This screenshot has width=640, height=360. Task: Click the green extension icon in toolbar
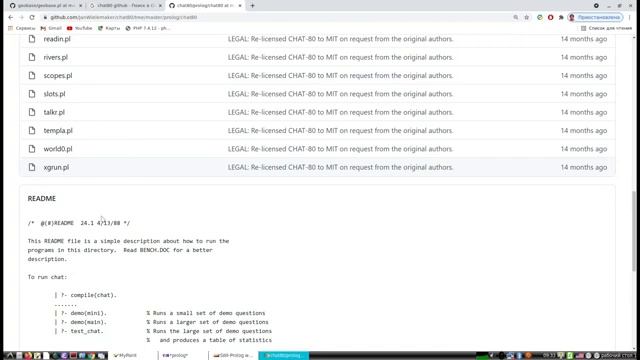pyautogui.click(x=540, y=17)
